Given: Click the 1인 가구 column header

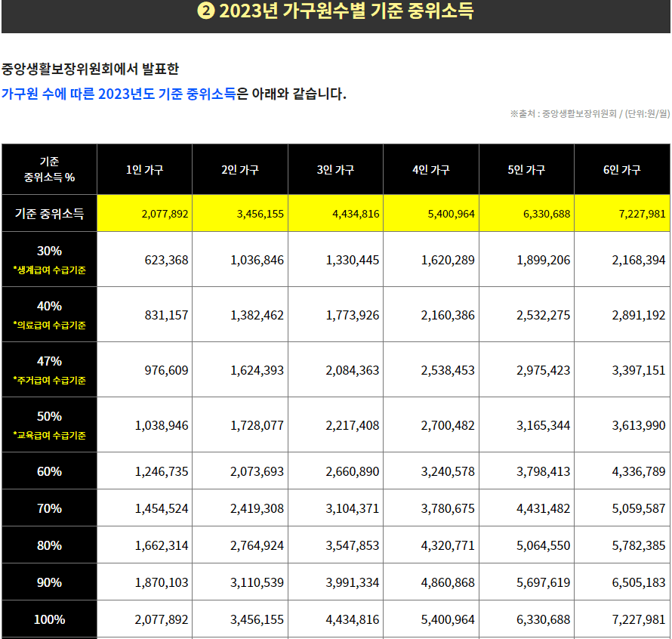Looking at the screenshot, I should pos(144,169).
